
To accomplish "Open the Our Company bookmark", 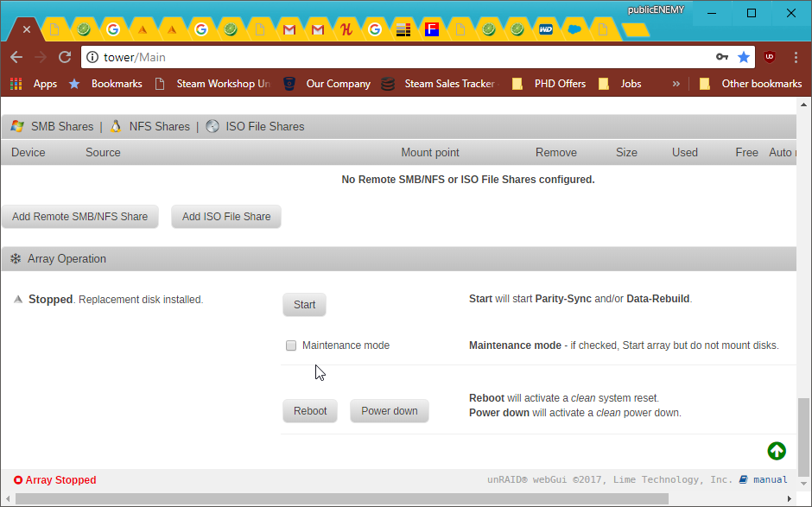I will point(327,84).
